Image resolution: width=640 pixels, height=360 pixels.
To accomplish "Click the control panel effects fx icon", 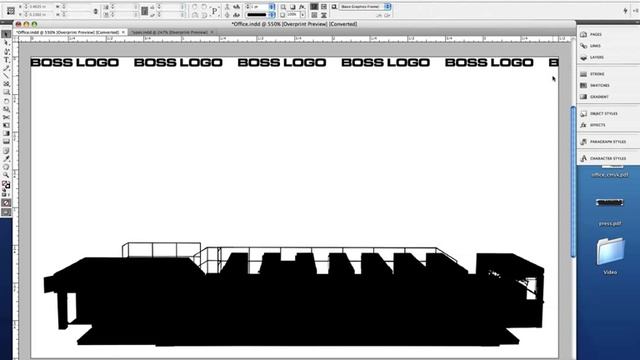I will point(302,7).
